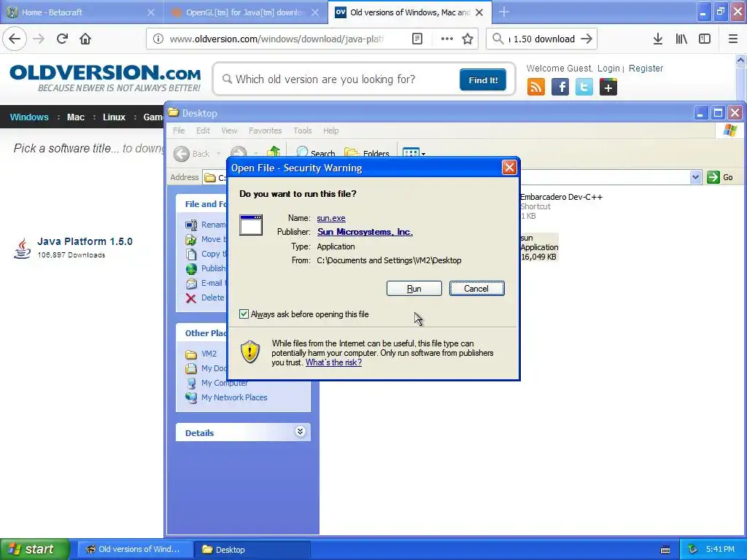Click the Facebook icon
This screenshot has height=560, width=747.
click(x=560, y=87)
